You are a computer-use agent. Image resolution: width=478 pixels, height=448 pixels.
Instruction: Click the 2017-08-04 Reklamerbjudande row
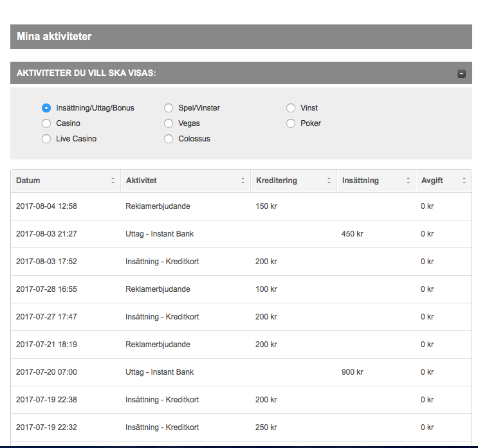(158, 206)
